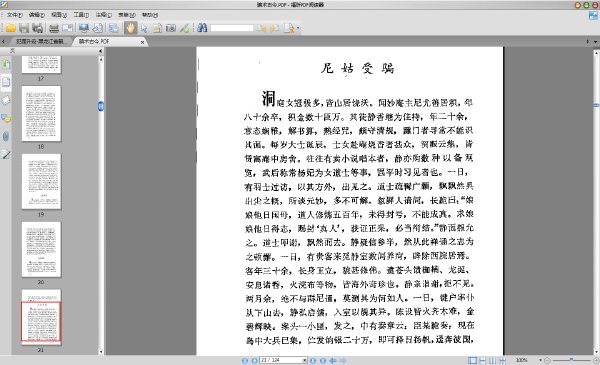Click the snapshot camera tool icon
The height and width of the screenshot is (365, 600).
tap(171, 28)
